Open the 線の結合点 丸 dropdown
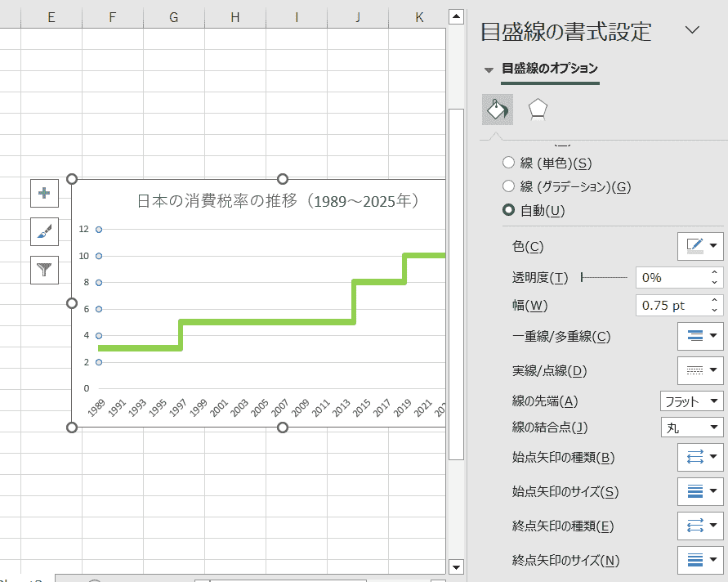This screenshot has width=728, height=582. (691, 427)
